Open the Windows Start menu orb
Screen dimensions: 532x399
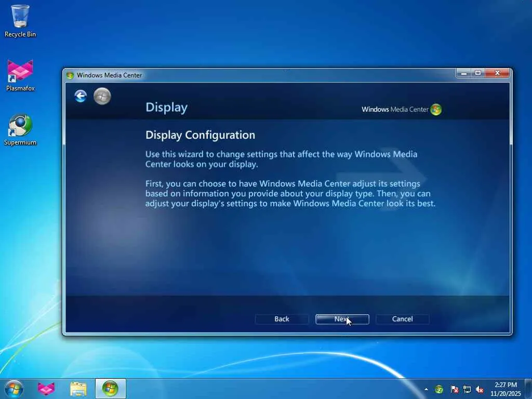14,389
